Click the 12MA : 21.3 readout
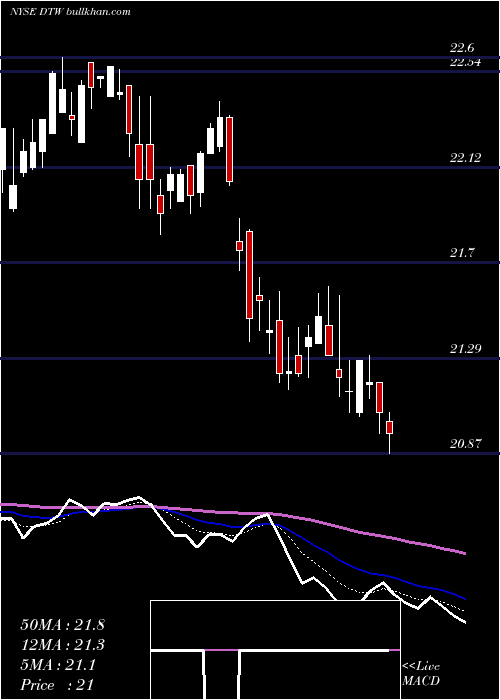Image resolution: width=500 pixels, height=700 pixels. [62, 645]
